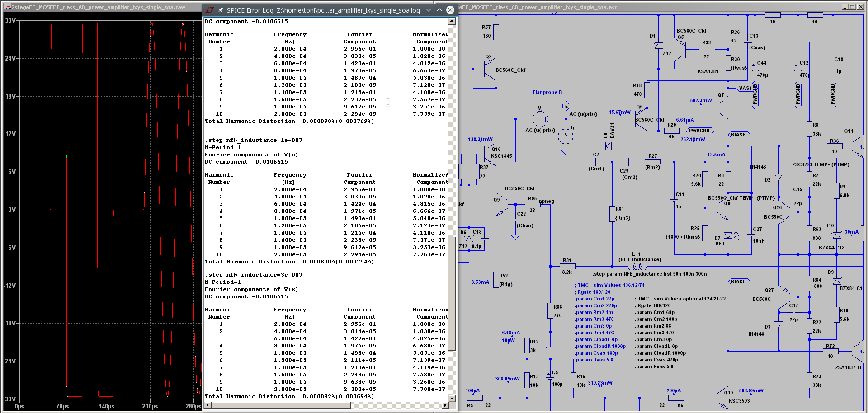Click the '.param Cm1 27p' blue directive
The image size is (868, 413).
pyautogui.click(x=594, y=299)
